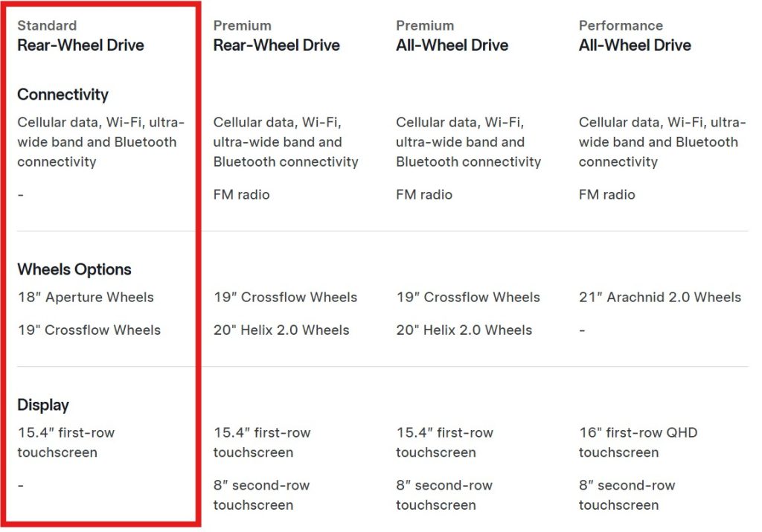Select the Premium Rear-Wheel Drive column header
The height and width of the screenshot is (532, 762).
(276, 36)
